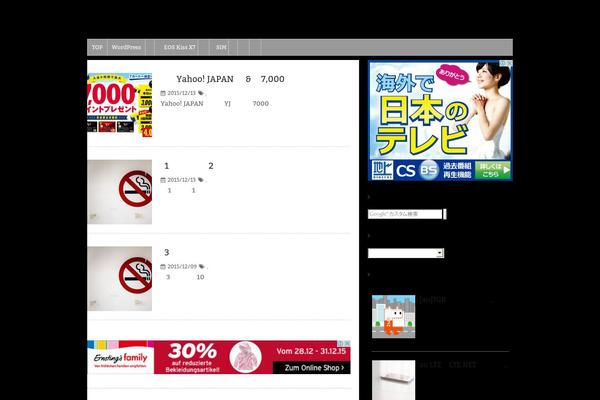Expand the sidebar category dropdown
Screen dimensions: 600x400
coord(406,253)
